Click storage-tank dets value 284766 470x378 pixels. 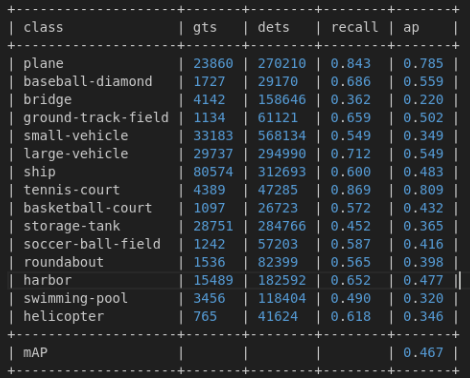(x=282, y=226)
